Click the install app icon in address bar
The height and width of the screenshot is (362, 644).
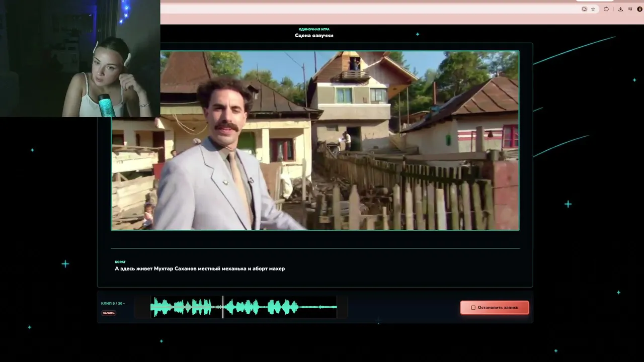pyautogui.click(x=584, y=9)
